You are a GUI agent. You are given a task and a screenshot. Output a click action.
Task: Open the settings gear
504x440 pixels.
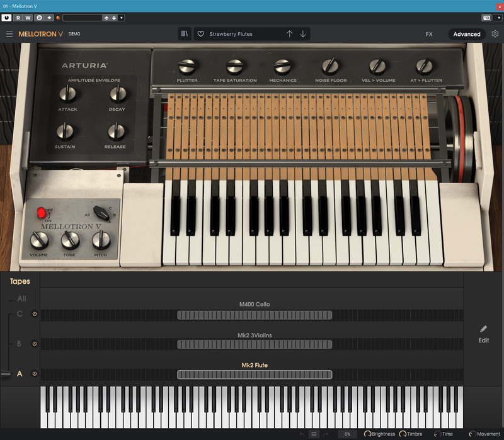495,34
